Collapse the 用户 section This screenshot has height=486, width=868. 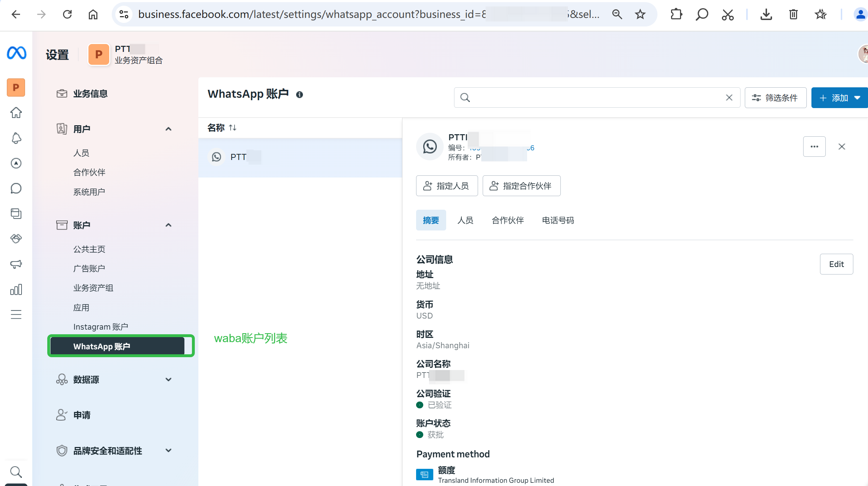point(168,129)
